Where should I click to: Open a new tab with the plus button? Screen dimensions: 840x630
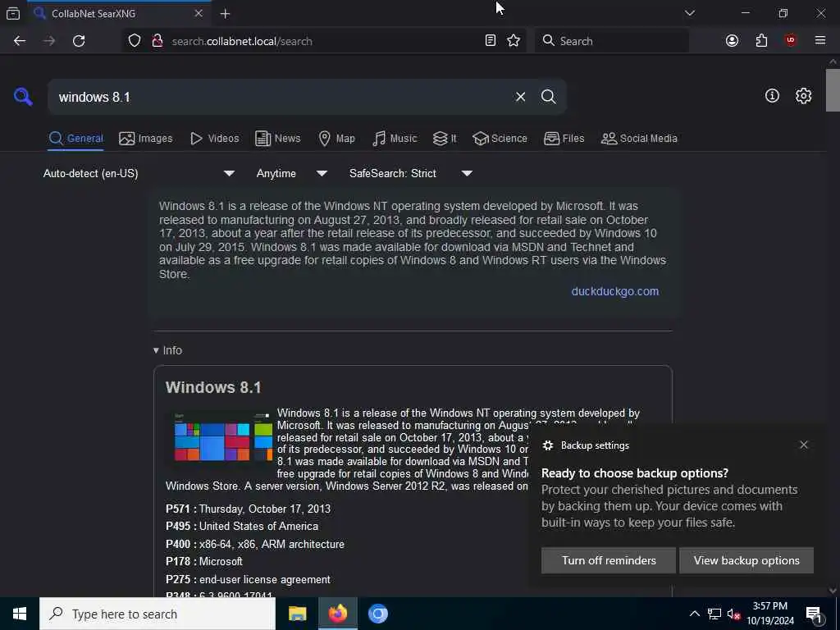point(225,14)
